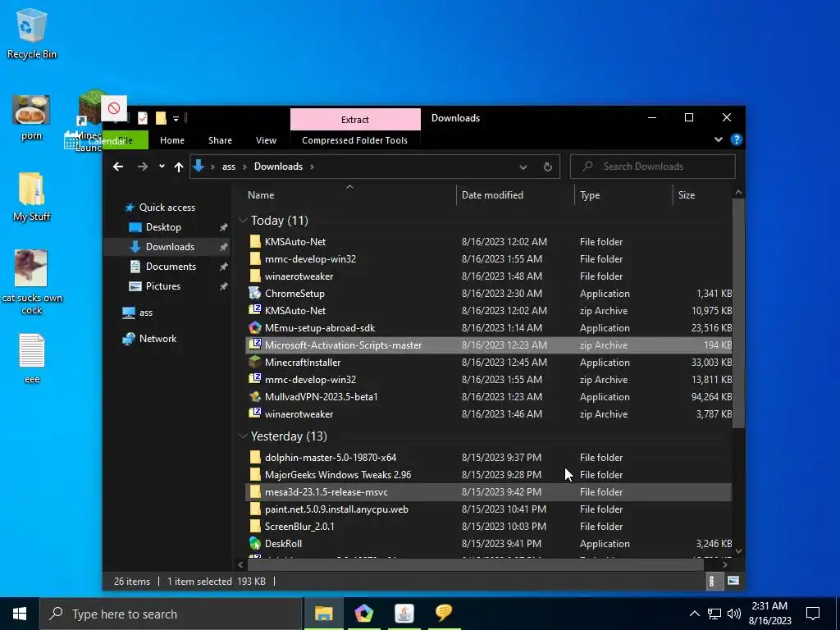
Task: Select the DeskRoll application icon
Action: tap(255, 543)
